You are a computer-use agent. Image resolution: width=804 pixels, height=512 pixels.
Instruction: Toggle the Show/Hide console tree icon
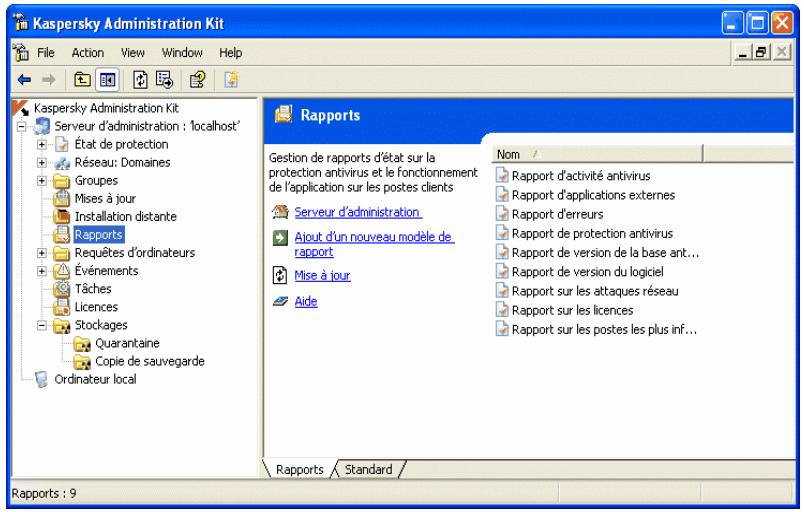[107, 80]
